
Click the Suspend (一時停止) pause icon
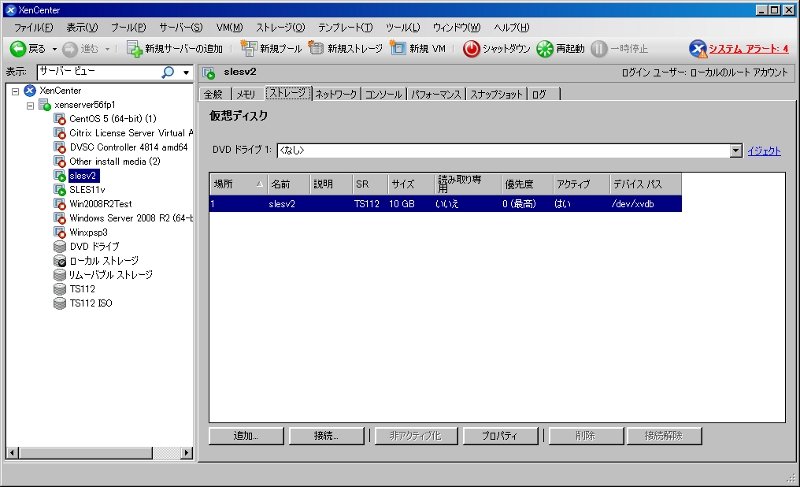pyautogui.click(x=599, y=49)
